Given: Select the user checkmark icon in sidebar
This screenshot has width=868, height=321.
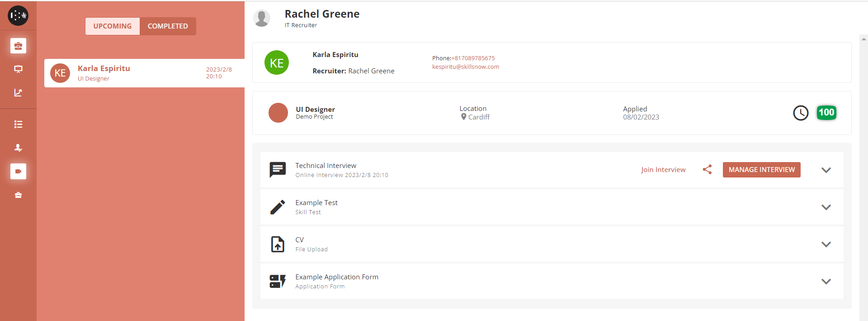Looking at the screenshot, I should (18, 148).
